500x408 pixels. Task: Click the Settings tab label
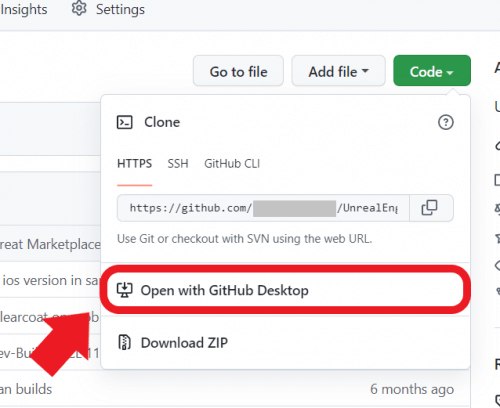120,9
